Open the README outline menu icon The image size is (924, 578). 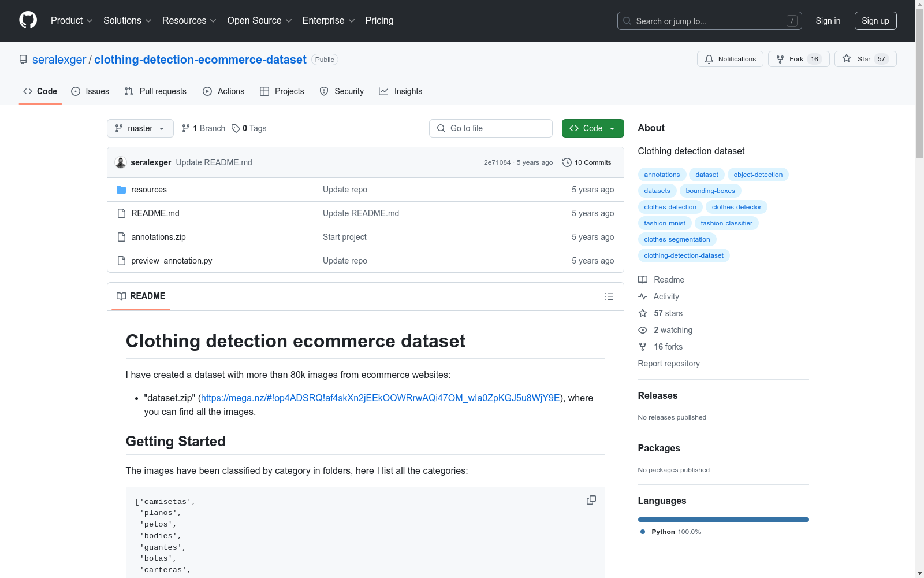pyautogui.click(x=609, y=297)
